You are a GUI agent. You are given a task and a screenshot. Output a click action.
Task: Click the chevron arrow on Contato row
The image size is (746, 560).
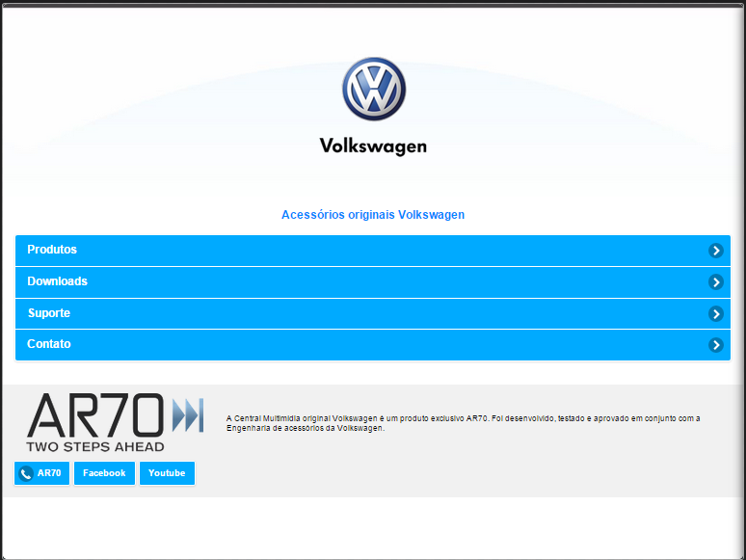(715, 345)
